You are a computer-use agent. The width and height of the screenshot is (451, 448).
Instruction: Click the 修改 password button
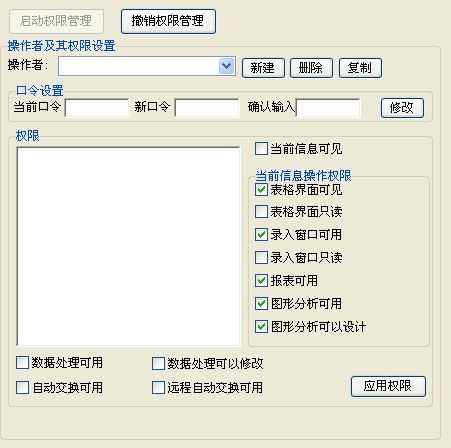tap(402, 108)
